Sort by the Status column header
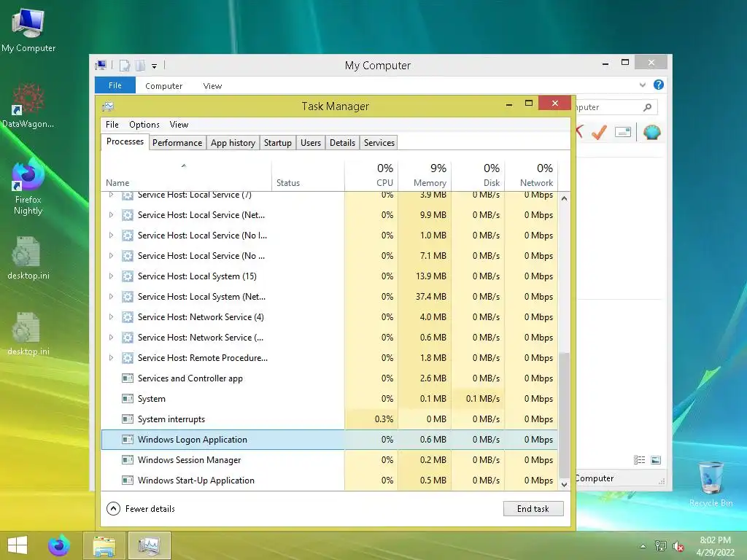 click(308, 175)
